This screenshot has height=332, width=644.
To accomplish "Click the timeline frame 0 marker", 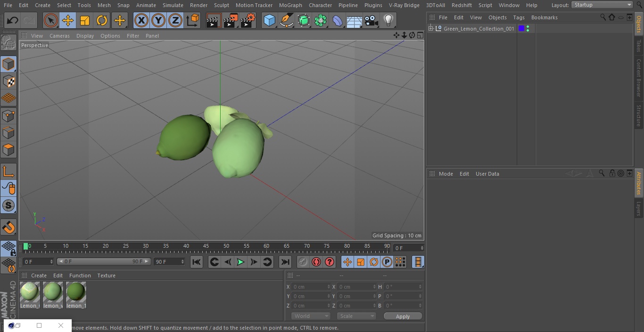I will (26, 246).
